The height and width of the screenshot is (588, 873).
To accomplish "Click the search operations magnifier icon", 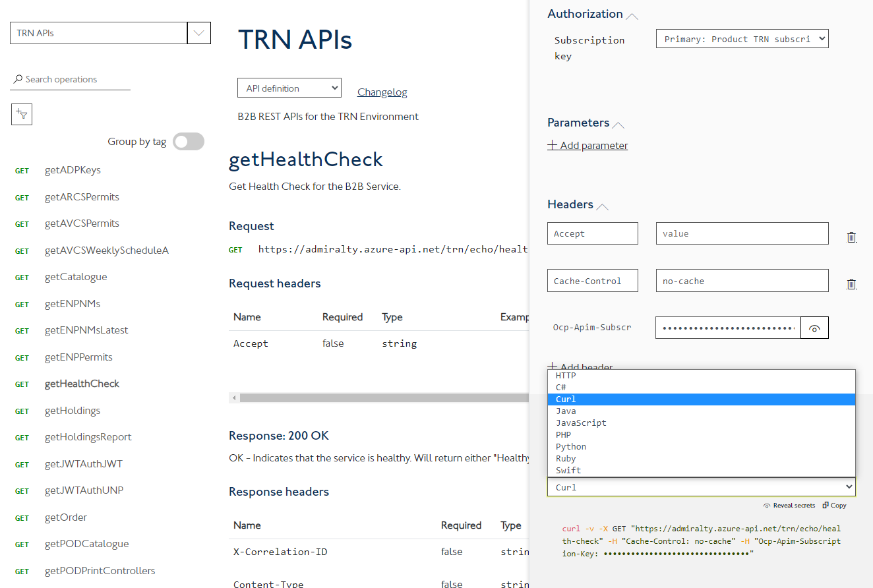I will (18, 79).
